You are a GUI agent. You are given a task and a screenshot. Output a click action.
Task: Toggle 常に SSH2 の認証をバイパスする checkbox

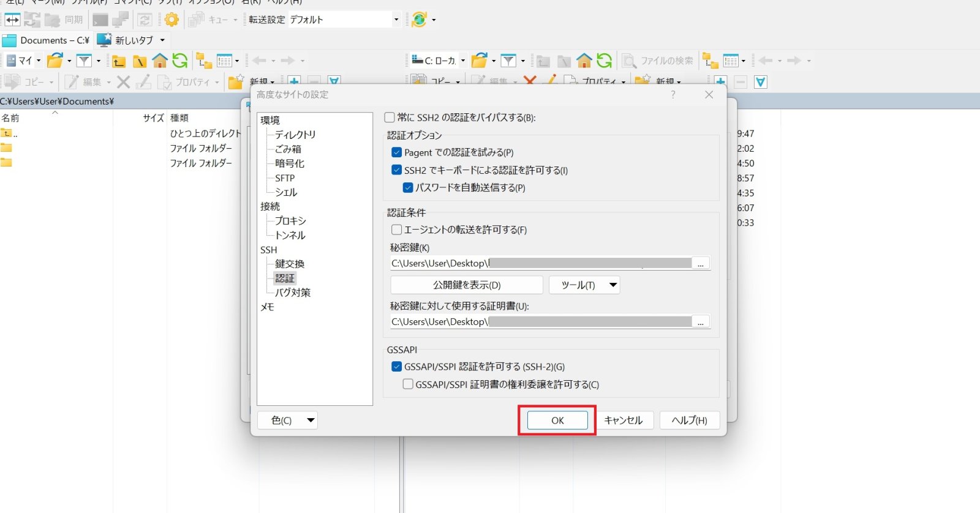pyautogui.click(x=390, y=117)
